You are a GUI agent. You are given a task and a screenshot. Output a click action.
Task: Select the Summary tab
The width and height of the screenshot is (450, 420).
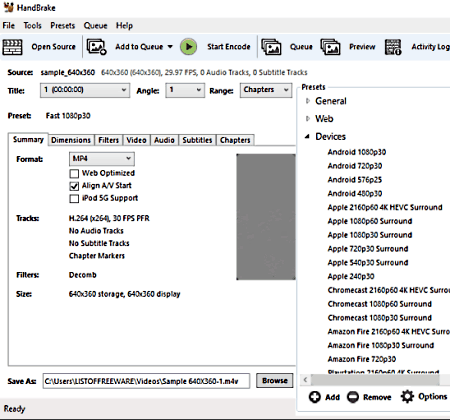[28, 139]
